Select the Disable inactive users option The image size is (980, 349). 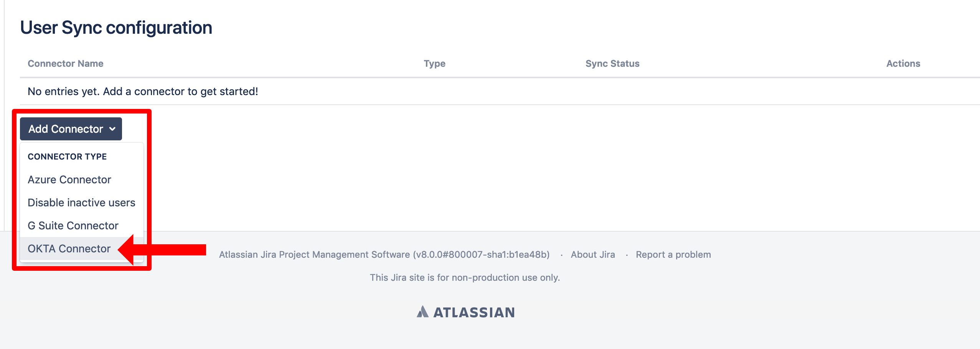82,202
